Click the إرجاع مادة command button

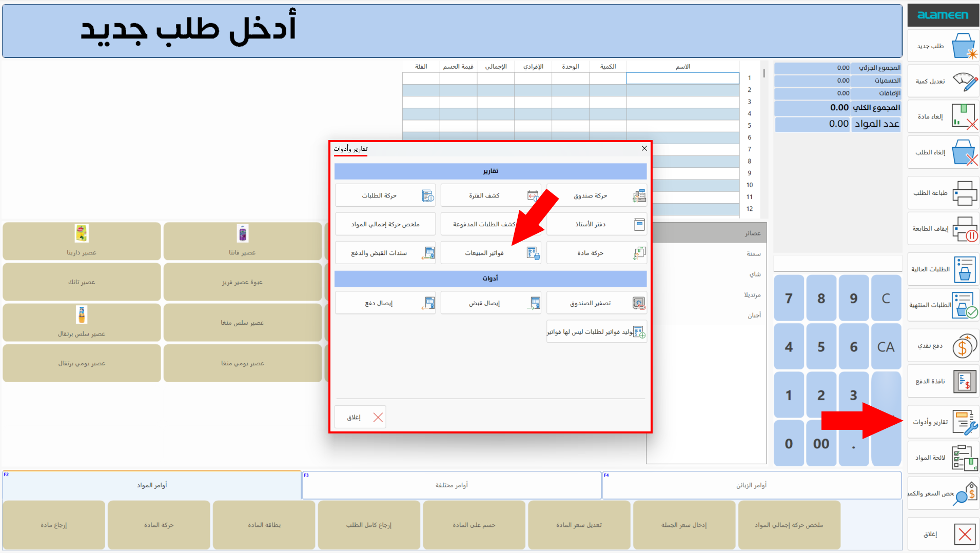coord(54,525)
